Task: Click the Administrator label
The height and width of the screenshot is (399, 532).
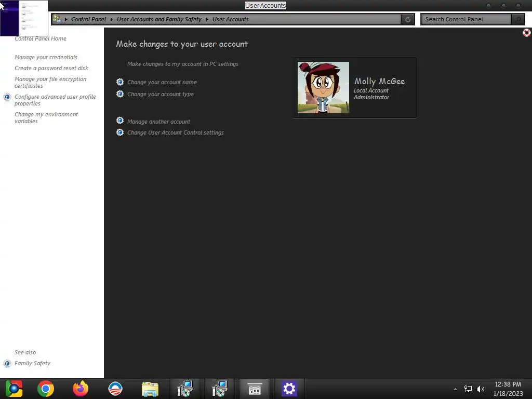Action: pyautogui.click(x=371, y=97)
